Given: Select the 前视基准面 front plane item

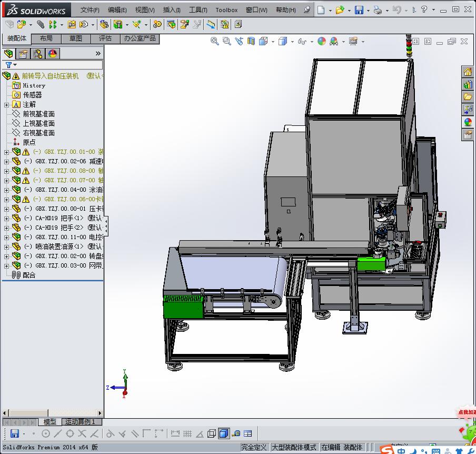Looking at the screenshot, I should [38, 114].
